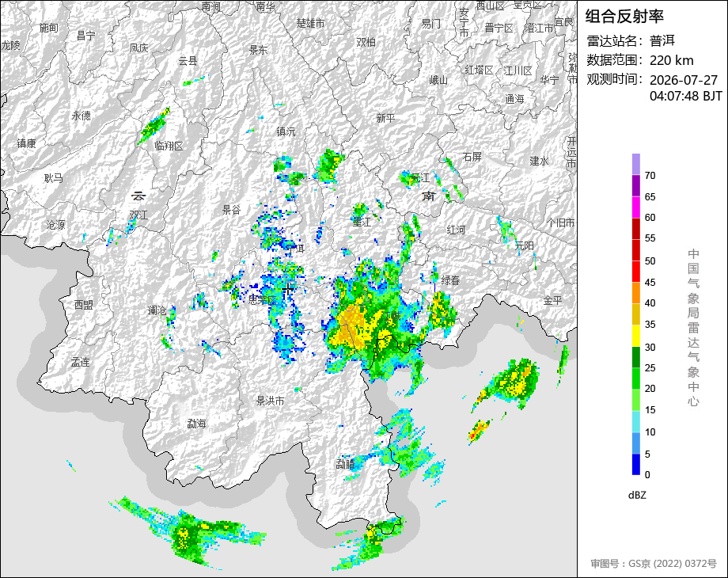Click the dBZ unit label under legend
The height and width of the screenshot is (578, 728).
point(637,496)
